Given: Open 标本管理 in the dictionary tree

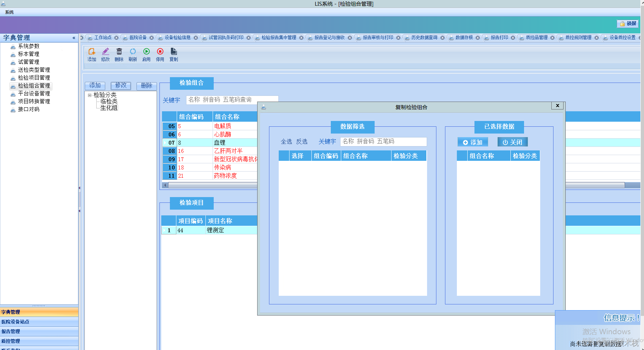Looking at the screenshot, I should click(x=29, y=54).
